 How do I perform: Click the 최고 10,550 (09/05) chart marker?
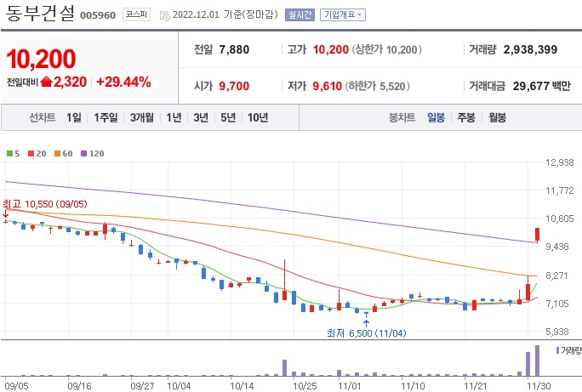(x=45, y=204)
